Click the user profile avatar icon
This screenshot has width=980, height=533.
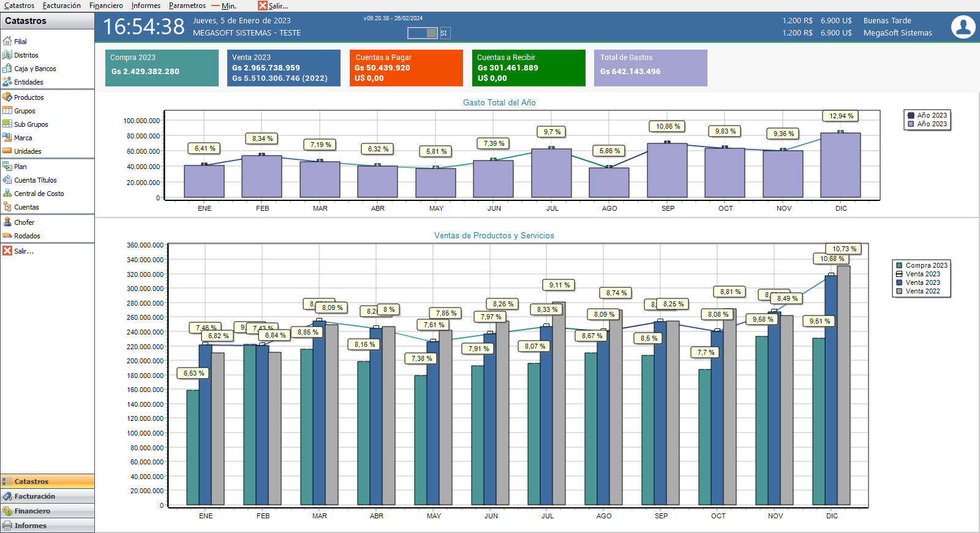(963, 27)
